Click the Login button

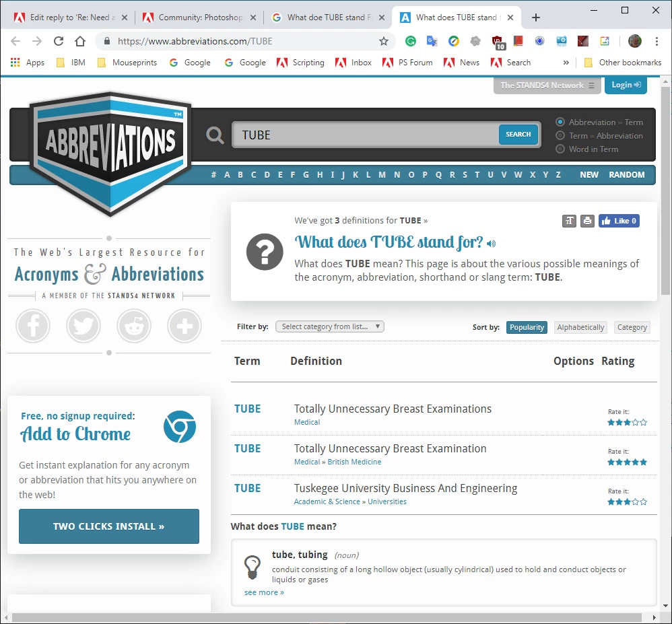coord(626,85)
